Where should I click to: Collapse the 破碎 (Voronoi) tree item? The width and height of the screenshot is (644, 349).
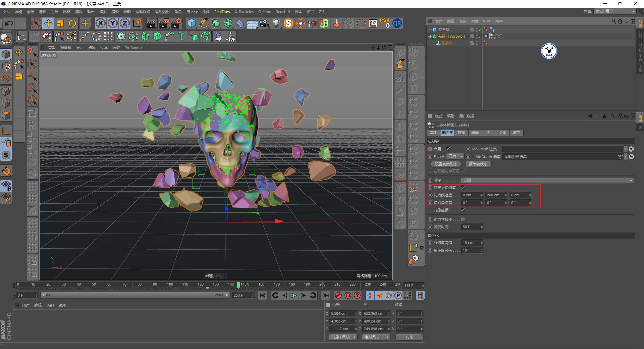tap(430, 36)
